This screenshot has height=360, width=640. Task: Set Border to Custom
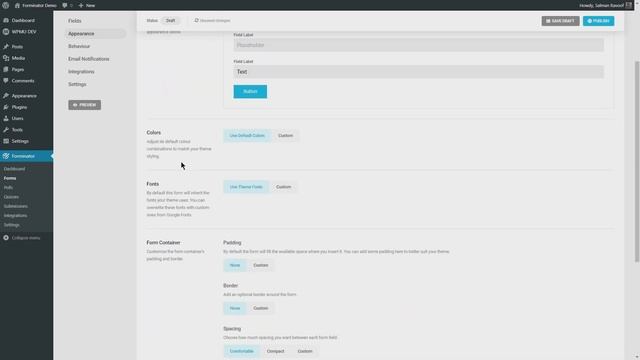pyautogui.click(x=260, y=308)
